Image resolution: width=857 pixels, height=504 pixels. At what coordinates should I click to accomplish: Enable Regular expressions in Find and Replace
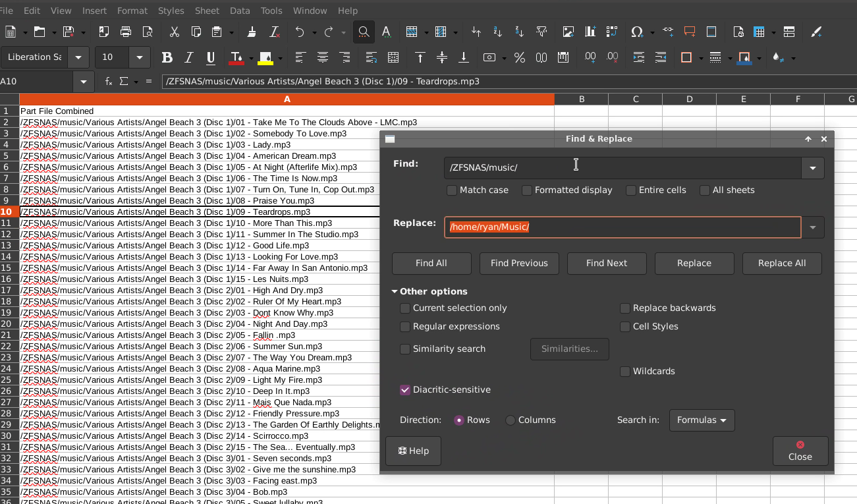click(x=404, y=326)
